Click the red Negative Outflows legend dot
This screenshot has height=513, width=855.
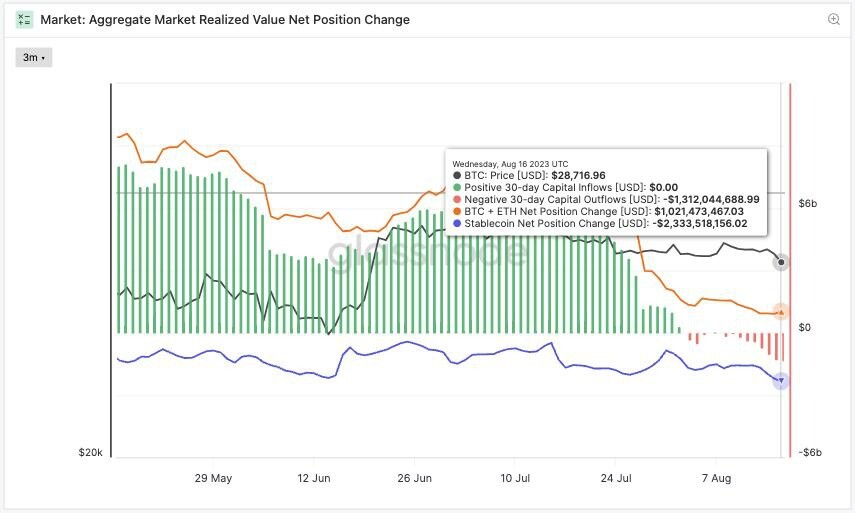(457, 200)
